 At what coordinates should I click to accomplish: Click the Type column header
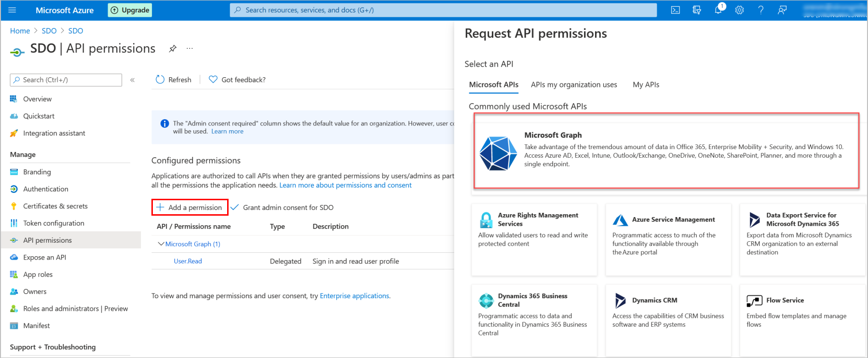click(x=277, y=227)
